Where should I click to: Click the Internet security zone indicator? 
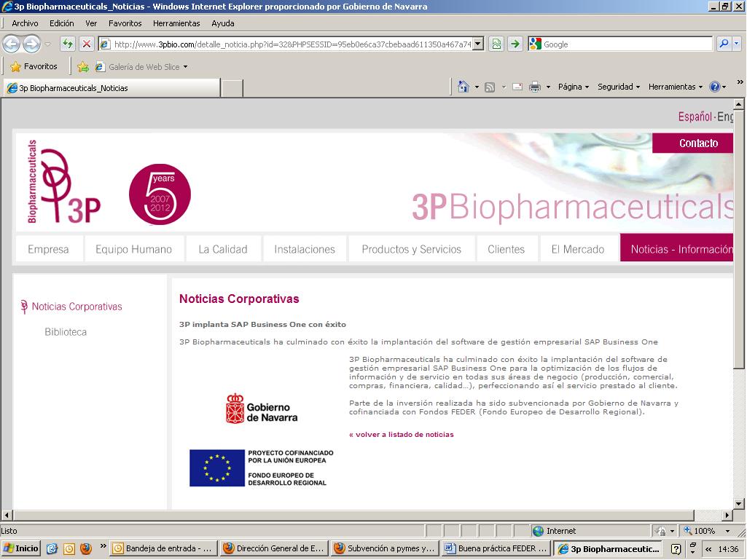click(554, 530)
